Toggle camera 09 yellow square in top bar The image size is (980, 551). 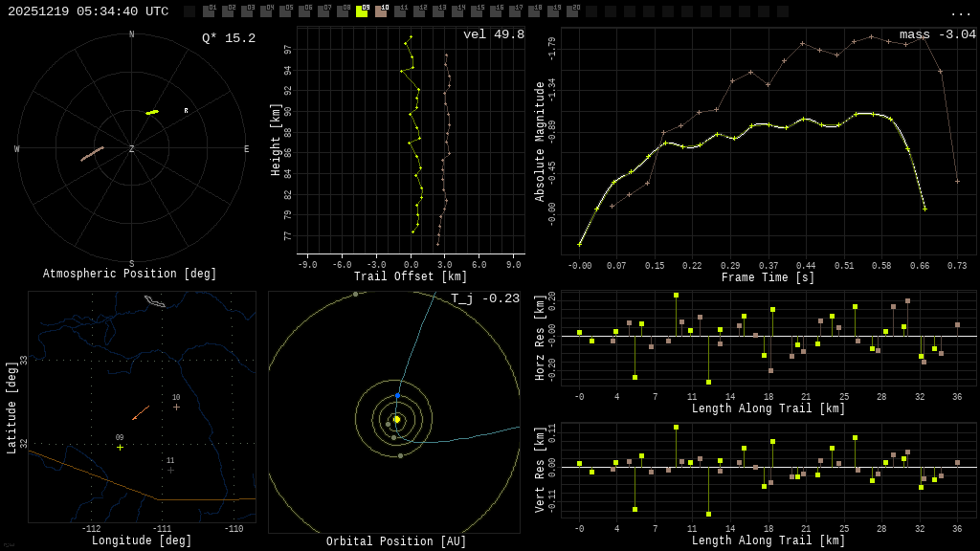[x=362, y=11]
